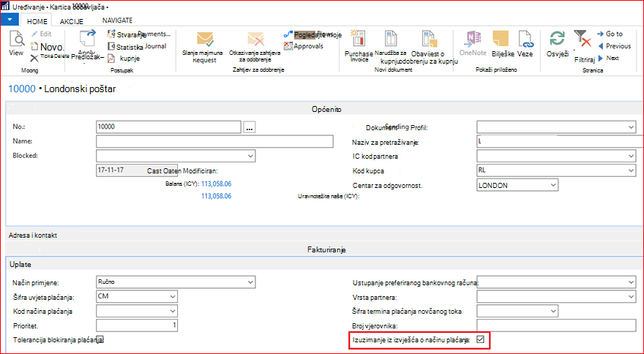644x354 pixels.
Task: Click the Delete X icon
Action: point(34,59)
